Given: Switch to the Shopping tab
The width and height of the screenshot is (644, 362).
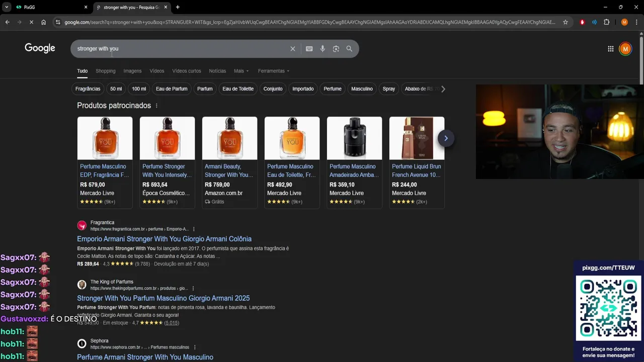Looking at the screenshot, I should click(x=105, y=71).
